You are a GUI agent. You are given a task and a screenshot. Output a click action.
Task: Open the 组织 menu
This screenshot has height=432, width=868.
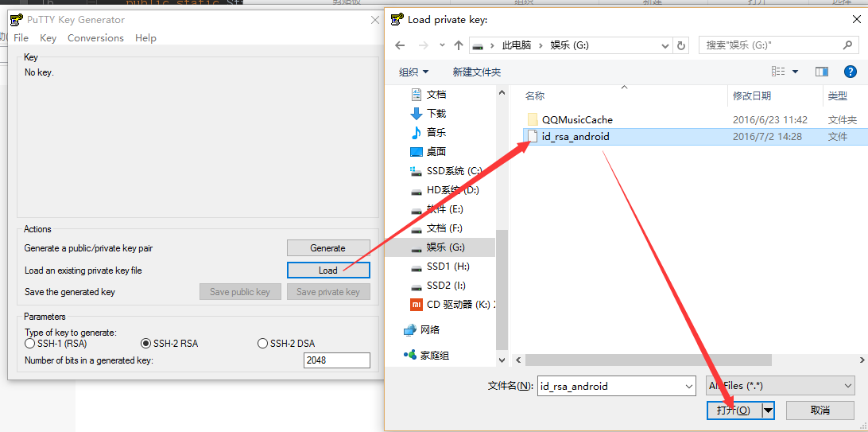coord(414,72)
